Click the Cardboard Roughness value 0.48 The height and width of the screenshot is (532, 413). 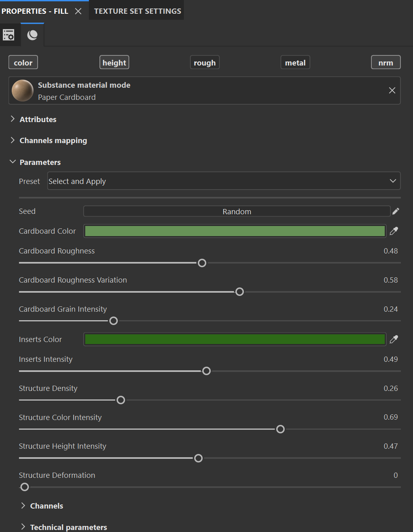click(x=391, y=251)
